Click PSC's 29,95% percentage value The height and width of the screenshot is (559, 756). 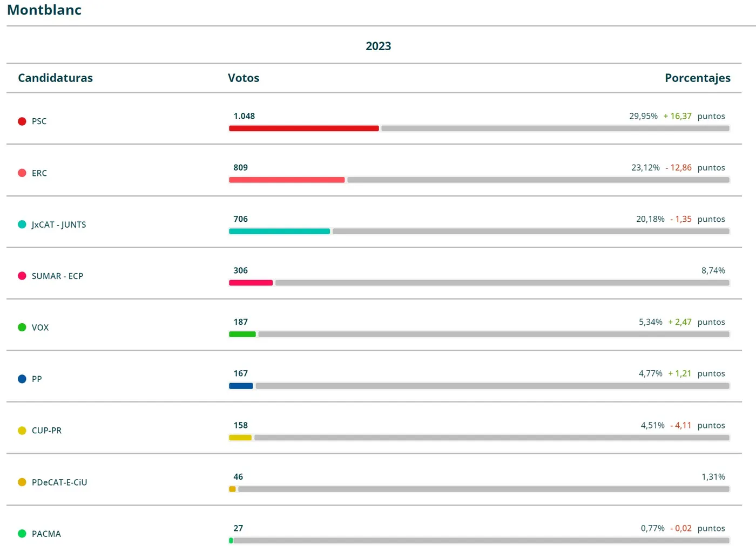[x=643, y=116]
